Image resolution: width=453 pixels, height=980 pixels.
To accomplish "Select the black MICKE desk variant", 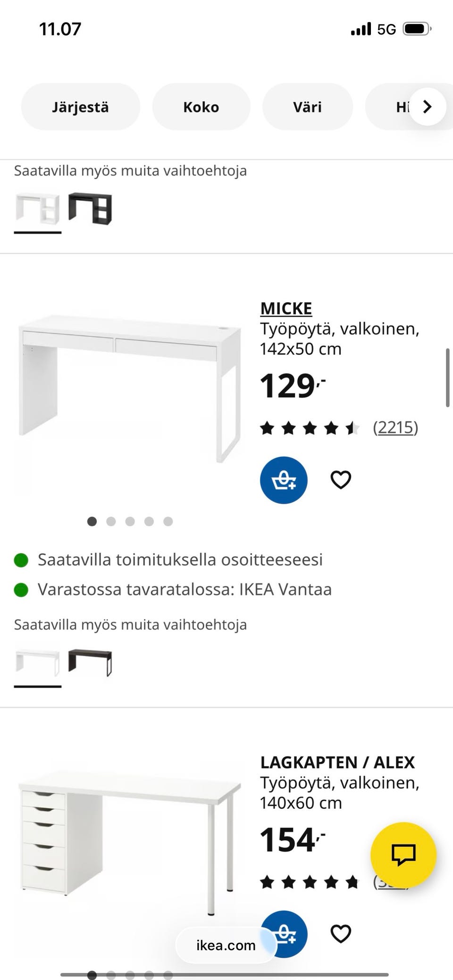I will [90, 662].
